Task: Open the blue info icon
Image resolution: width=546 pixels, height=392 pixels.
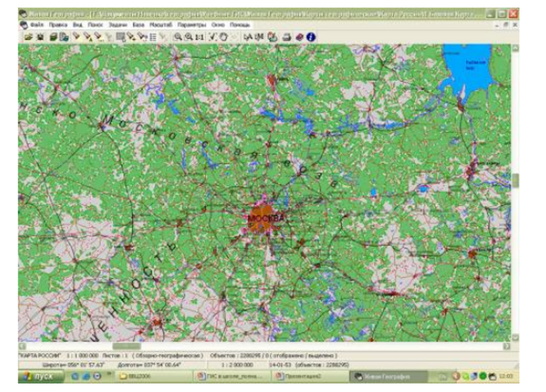Action: 311,37
